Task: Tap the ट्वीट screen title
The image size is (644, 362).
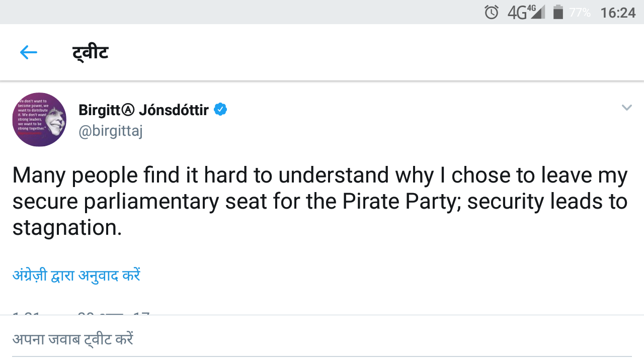Action: coord(91,52)
